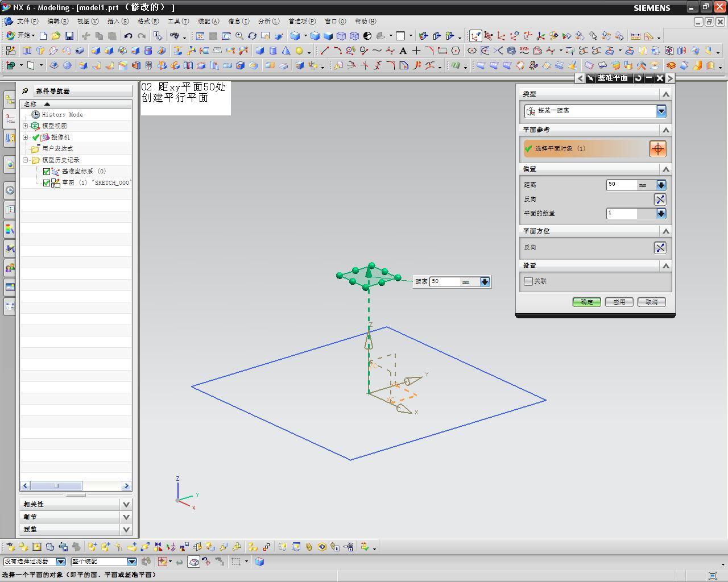The width and height of the screenshot is (728, 582).
Task: Select the Line curve tool
Action: pos(325,51)
